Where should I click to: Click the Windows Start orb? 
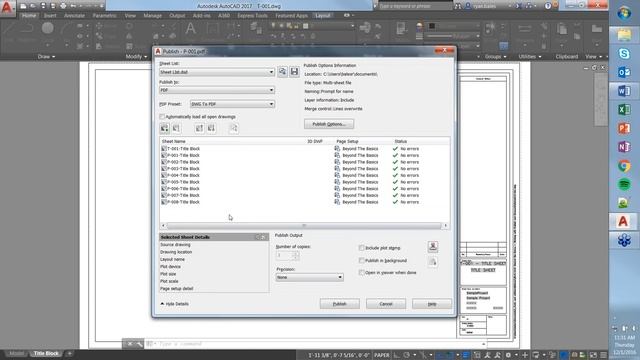click(x=624, y=14)
